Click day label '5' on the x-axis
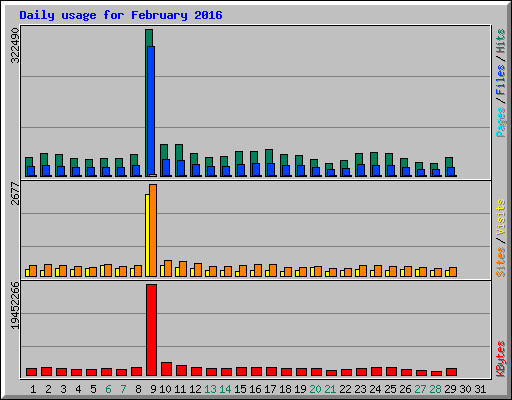The image size is (512, 400). 93,389
